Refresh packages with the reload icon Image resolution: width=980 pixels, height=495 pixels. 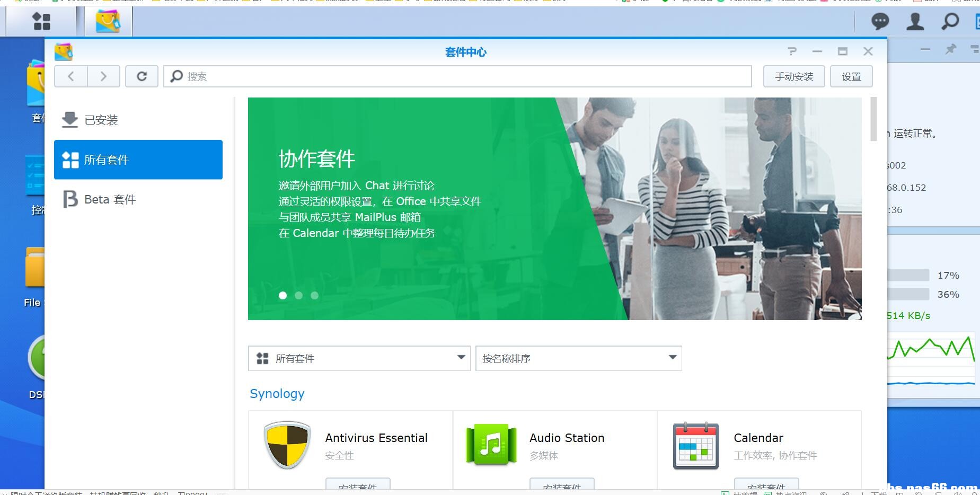(142, 76)
